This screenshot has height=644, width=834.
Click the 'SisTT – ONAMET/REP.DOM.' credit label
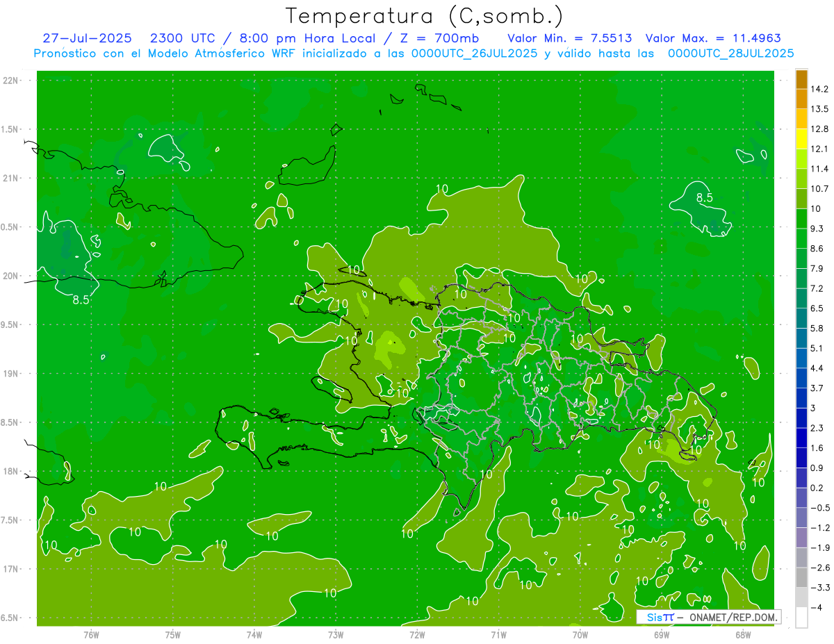(708, 617)
